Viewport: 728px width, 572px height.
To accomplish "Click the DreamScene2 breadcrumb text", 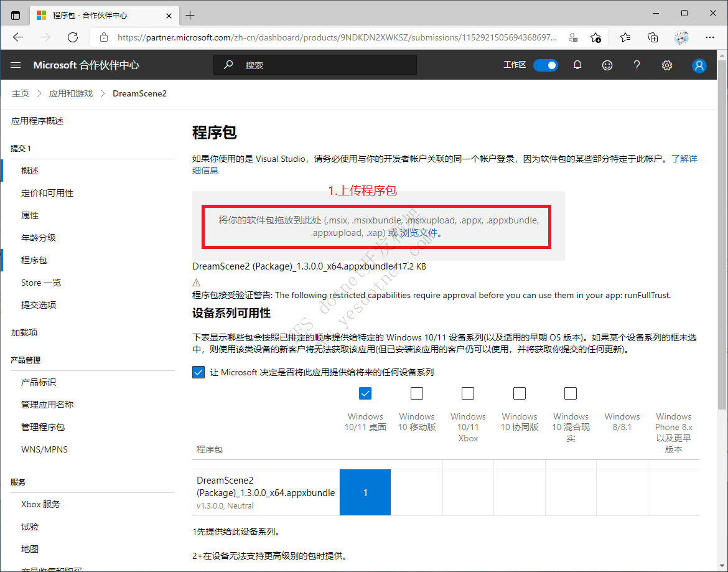I will [x=140, y=93].
